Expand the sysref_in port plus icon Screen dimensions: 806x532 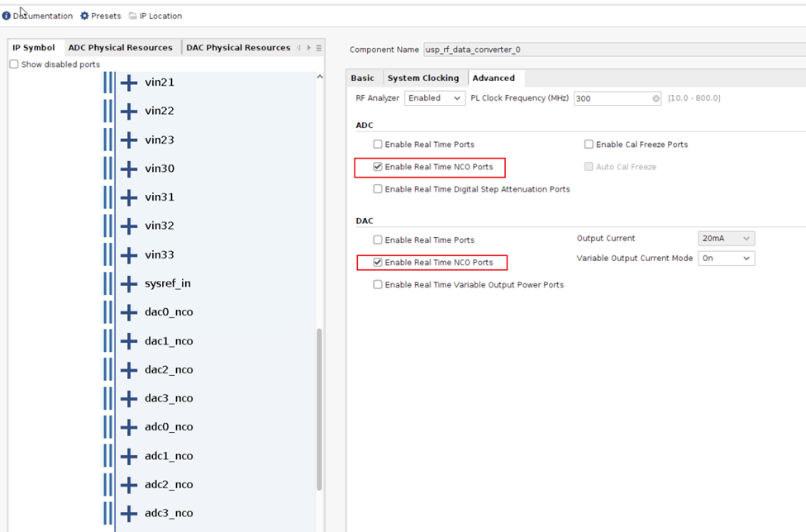pos(126,283)
